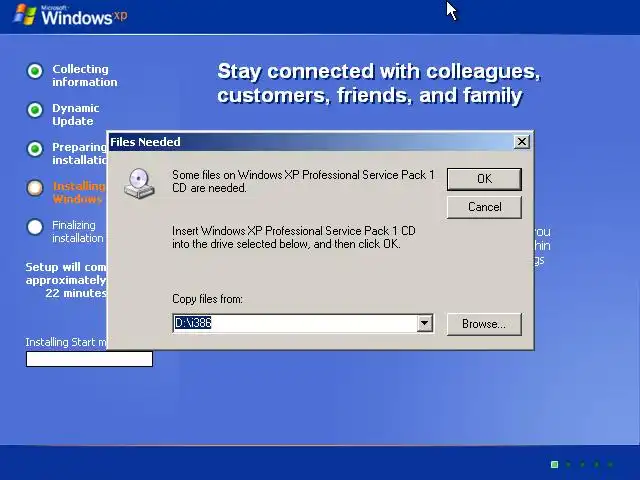This screenshot has width=640, height=480.
Task: Select the Collecting information step indicator
Action: tap(35, 71)
